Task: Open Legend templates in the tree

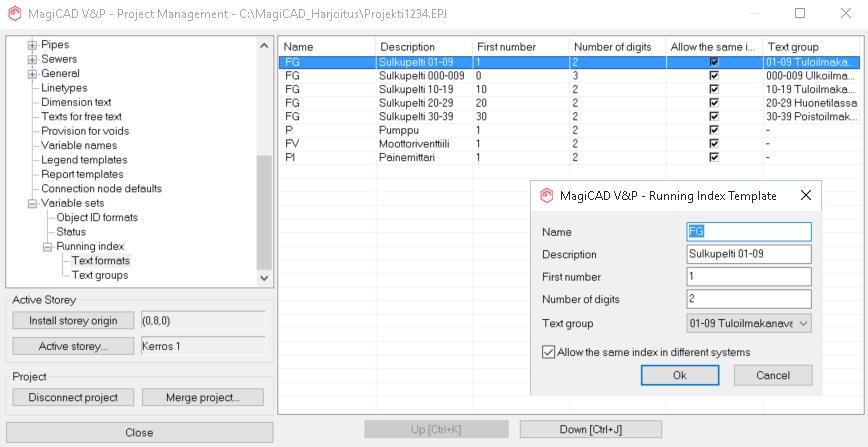Action: (84, 160)
